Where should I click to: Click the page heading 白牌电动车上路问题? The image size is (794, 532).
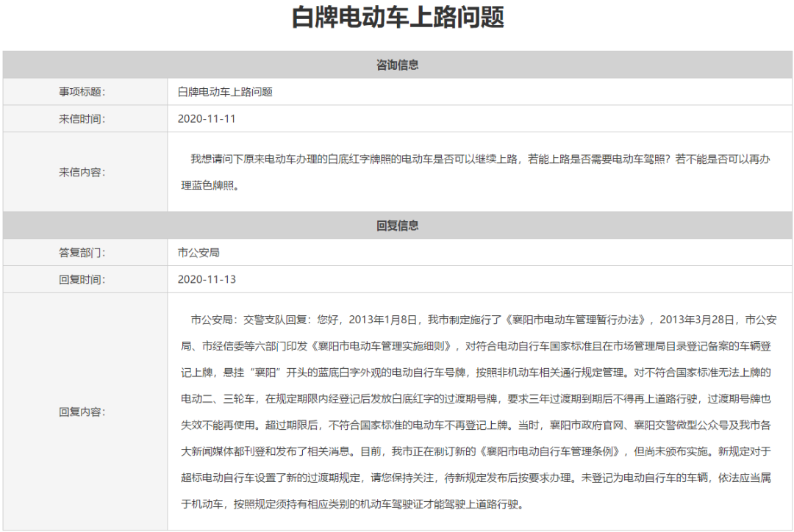coord(397,18)
